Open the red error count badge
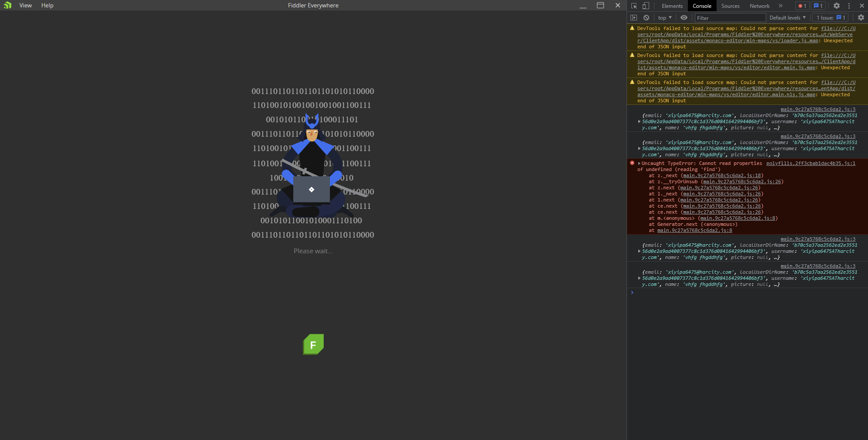The height and width of the screenshot is (440, 868). click(x=802, y=6)
